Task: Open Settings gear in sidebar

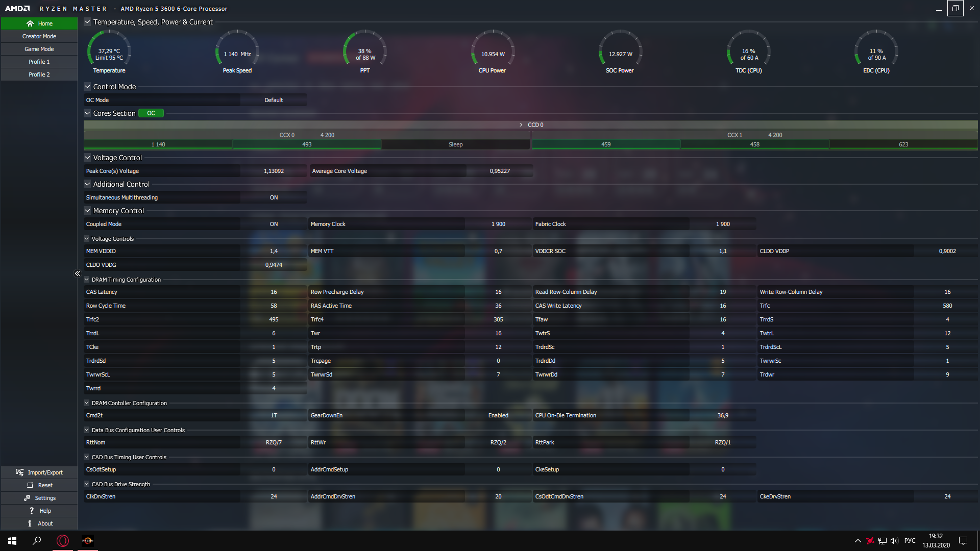Action: pyautogui.click(x=27, y=498)
